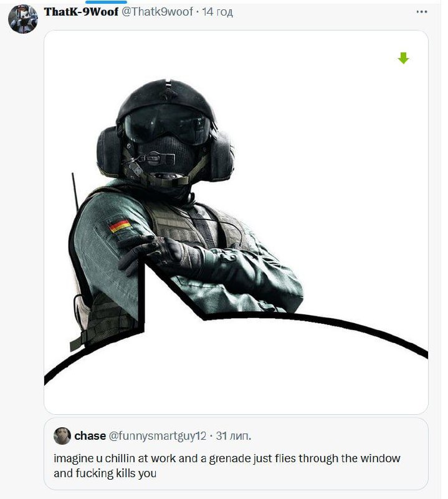Click the radio antenna behind the shoulder
This screenshot has width=448, height=499.
point(75,191)
